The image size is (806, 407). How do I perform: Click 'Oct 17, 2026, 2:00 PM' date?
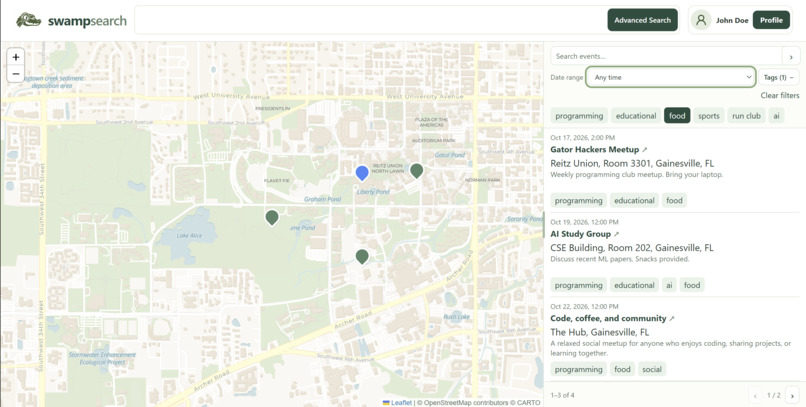tap(582, 138)
